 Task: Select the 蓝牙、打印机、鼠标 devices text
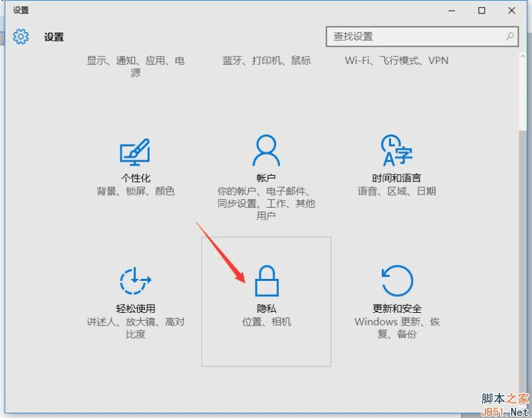(x=267, y=61)
